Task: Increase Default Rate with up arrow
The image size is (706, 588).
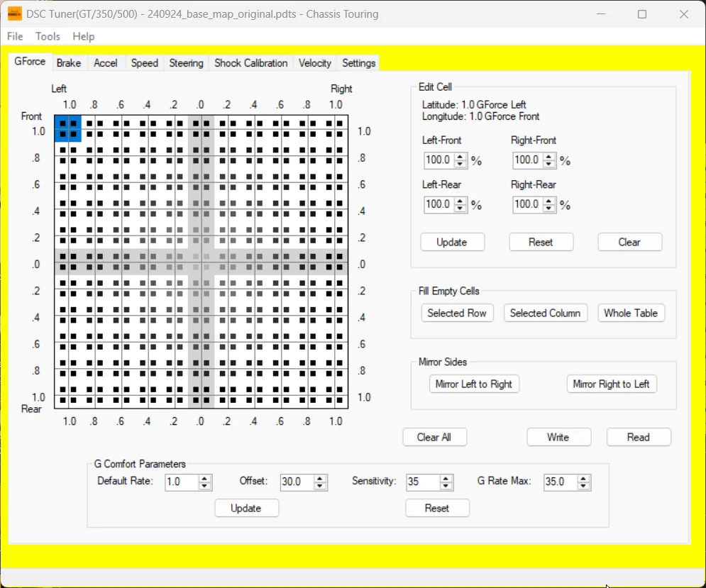Action: (204, 479)
